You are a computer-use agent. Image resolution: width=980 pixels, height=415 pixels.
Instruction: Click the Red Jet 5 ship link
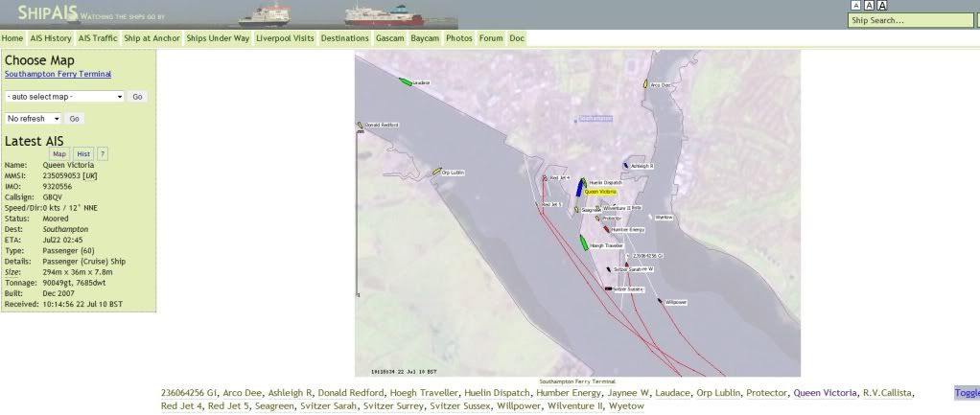(228, 406)
